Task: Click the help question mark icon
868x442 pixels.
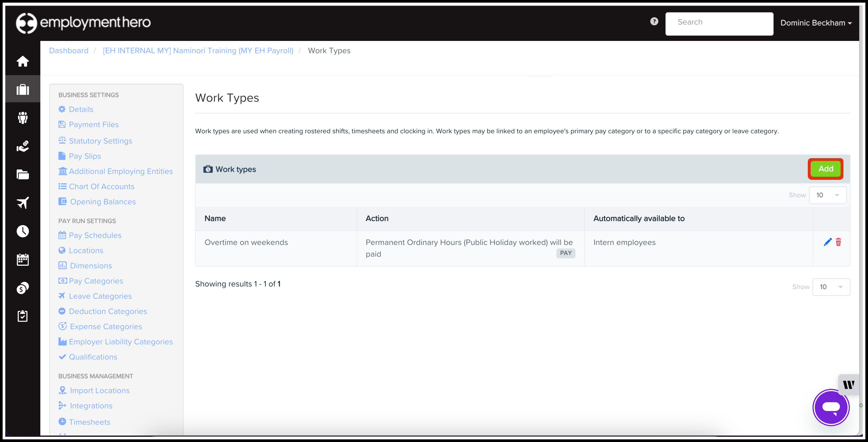Action: [654, 22]
